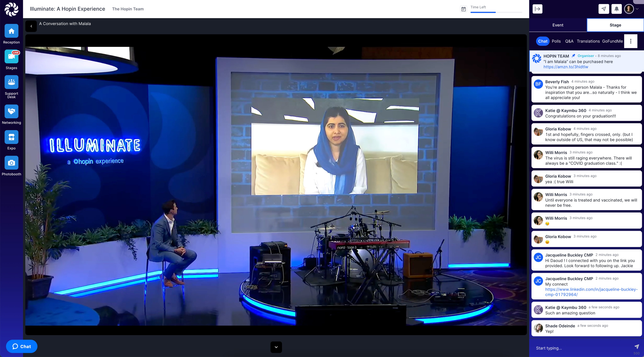This screenshot has width=644, height=357.
Task: Open the three-dot more options menu
Action: (631, 41)
